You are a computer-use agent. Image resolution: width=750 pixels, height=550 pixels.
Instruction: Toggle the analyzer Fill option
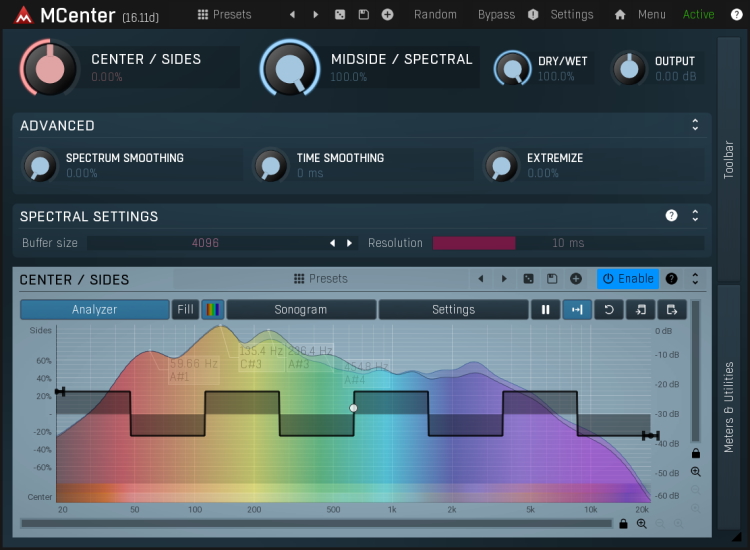pos(186,310)
